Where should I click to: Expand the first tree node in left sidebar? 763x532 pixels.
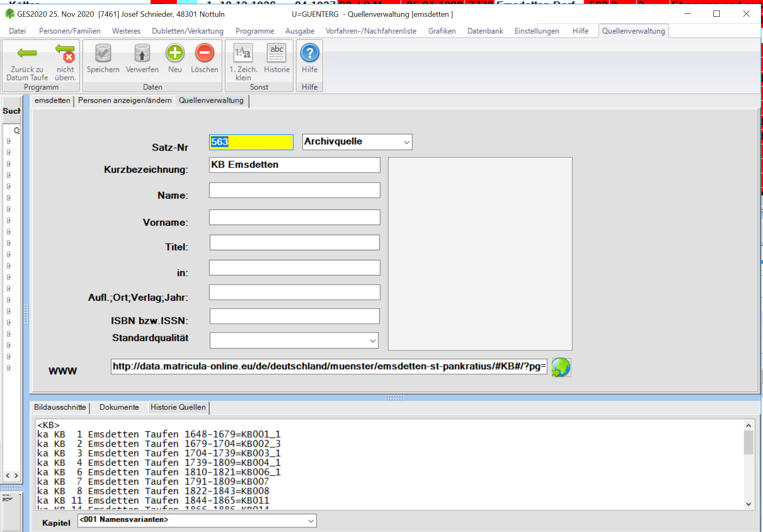coord(9,141)
